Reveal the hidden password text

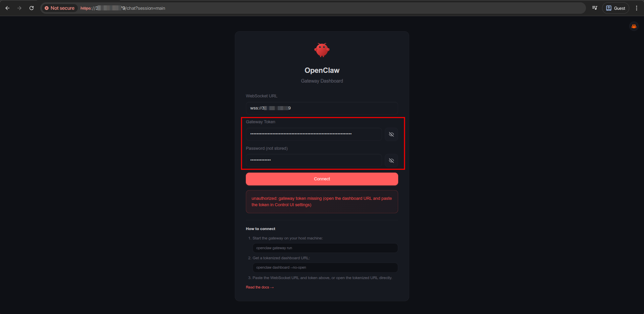(391, 161)
